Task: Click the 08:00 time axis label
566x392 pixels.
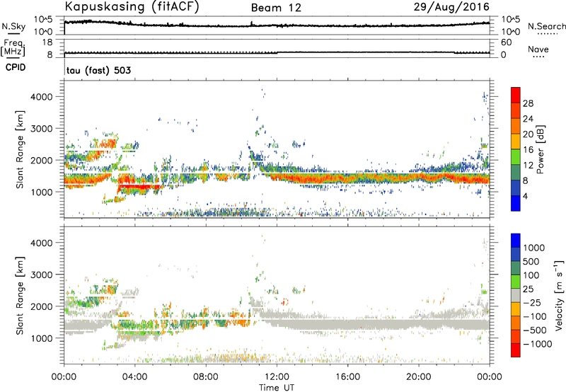Action: tap(206, 377)
